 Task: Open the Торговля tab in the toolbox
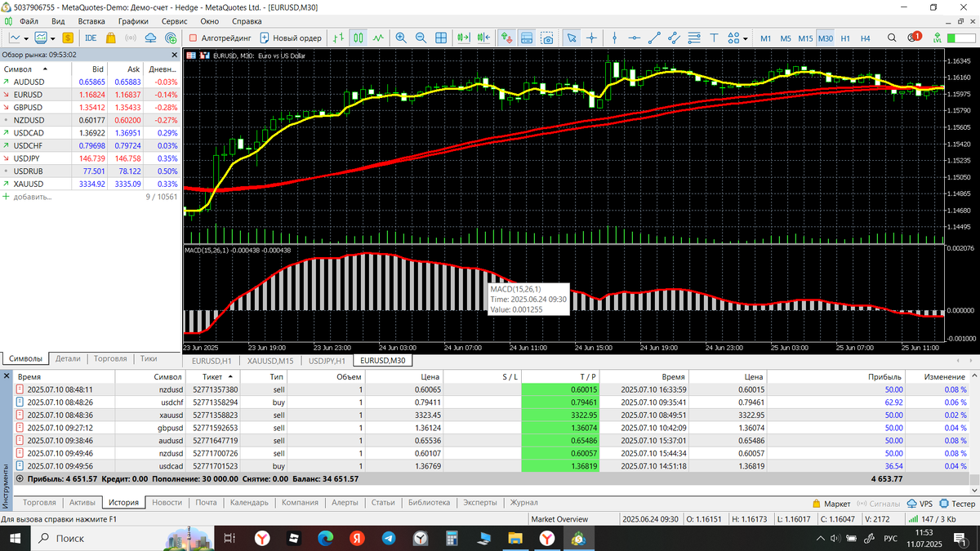[39, 502]
